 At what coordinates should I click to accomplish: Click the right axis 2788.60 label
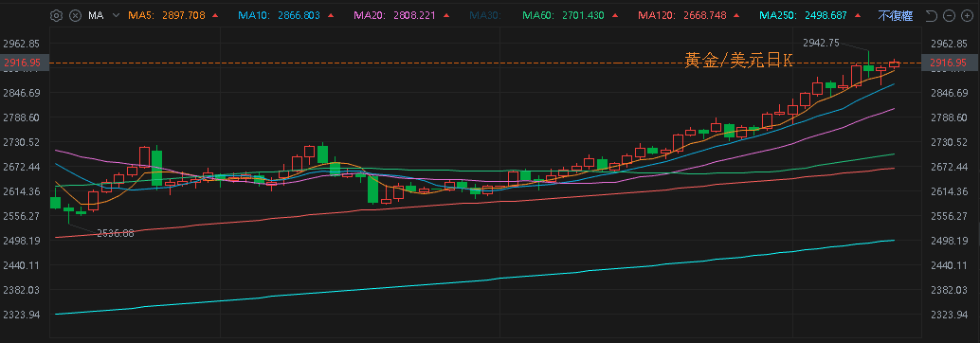click(949, 117)
